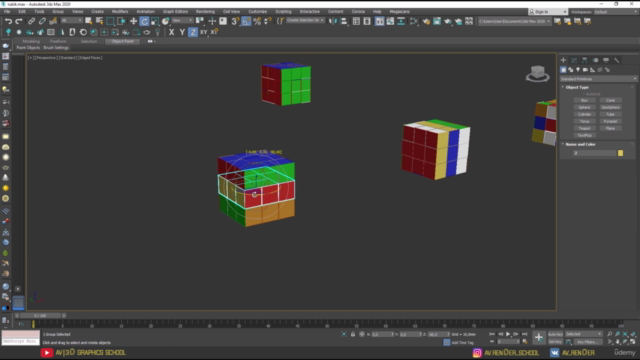Open the Hierarchy panel tab
This screenshot has height=360, width=640.
click(584, 60)
